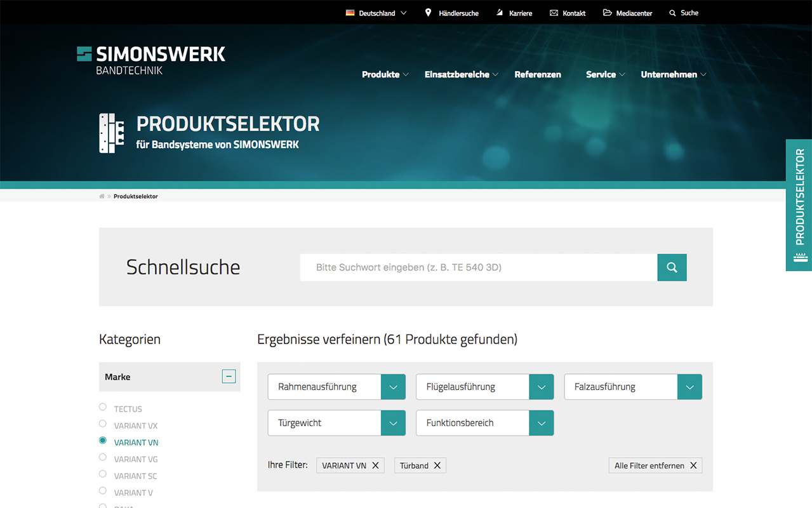812x508 pixels.
Task: Collapse the Marke category section
Action: point(229,377)
